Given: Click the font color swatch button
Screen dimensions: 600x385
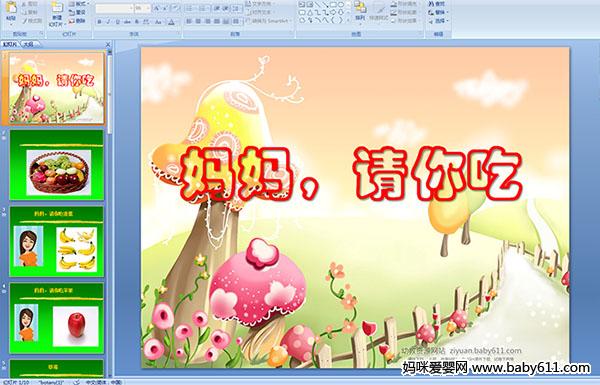Looking at the screenshot, I should coord(171,22).
